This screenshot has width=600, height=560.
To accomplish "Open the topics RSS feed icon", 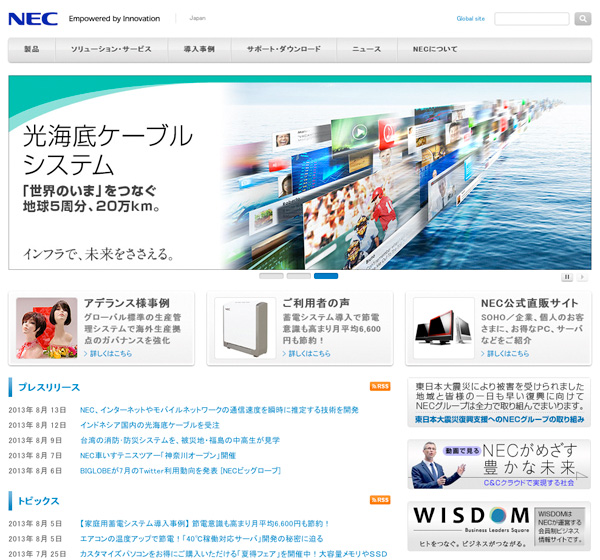I will 380,499.
